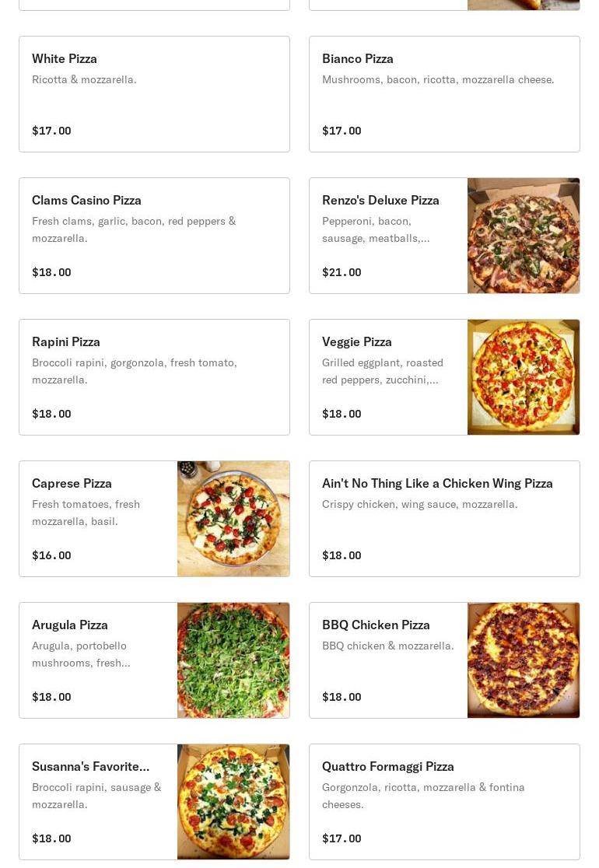The width and height of the screenshot is (599, 868).
Task: Open the Arugula Pizza title
Action: click(70, 625)
